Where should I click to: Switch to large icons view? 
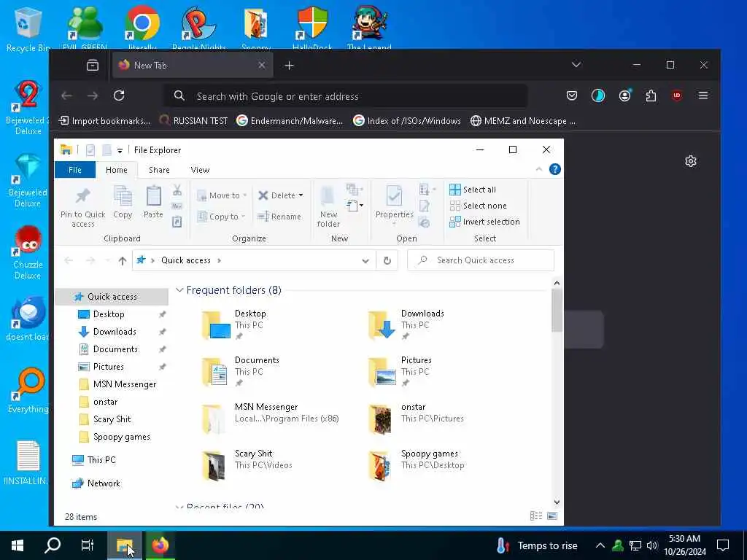[552, 516]
